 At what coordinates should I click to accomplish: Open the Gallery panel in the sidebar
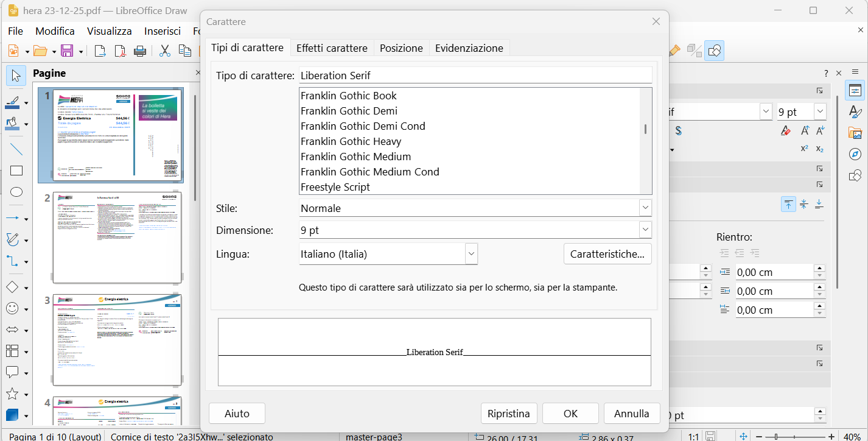pos(855,133)
